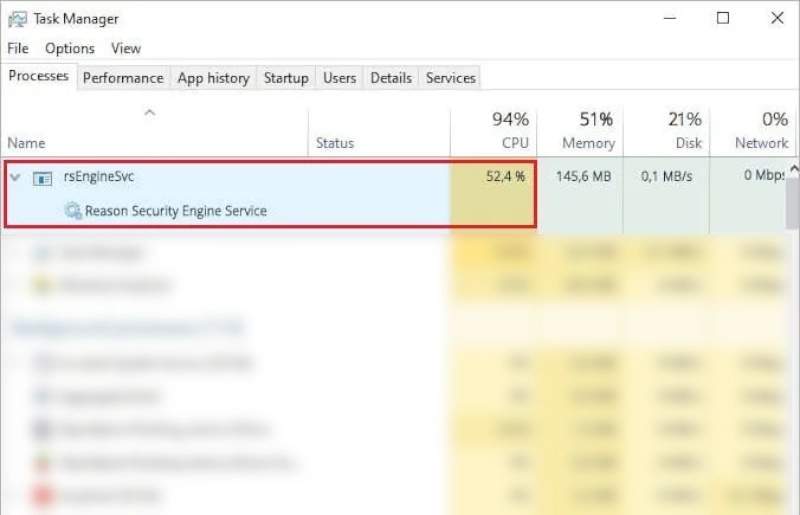Open the File menu
Image resolution: width=800 pixels, height=515 pixels.
click(18, 48)
